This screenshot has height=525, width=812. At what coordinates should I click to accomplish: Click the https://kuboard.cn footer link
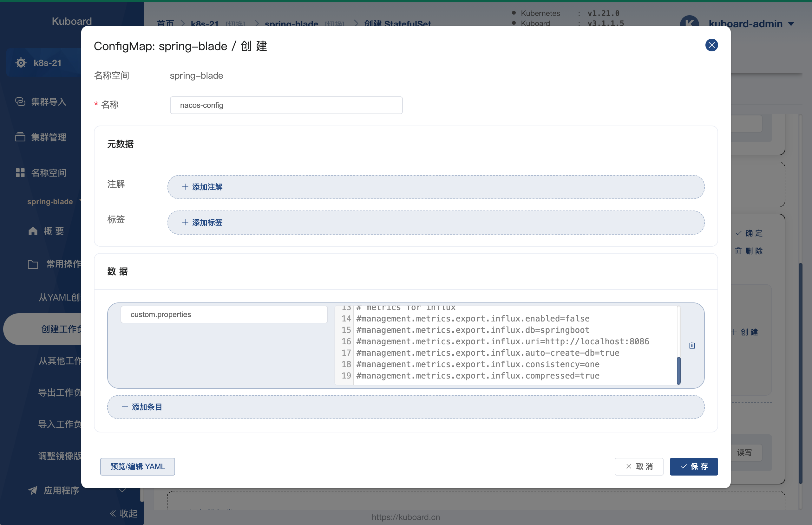(406, 517)
